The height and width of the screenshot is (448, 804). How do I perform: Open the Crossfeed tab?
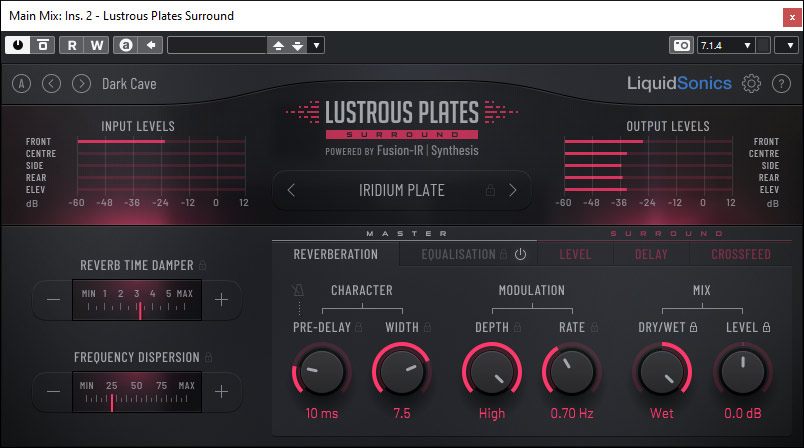[740, 254]
